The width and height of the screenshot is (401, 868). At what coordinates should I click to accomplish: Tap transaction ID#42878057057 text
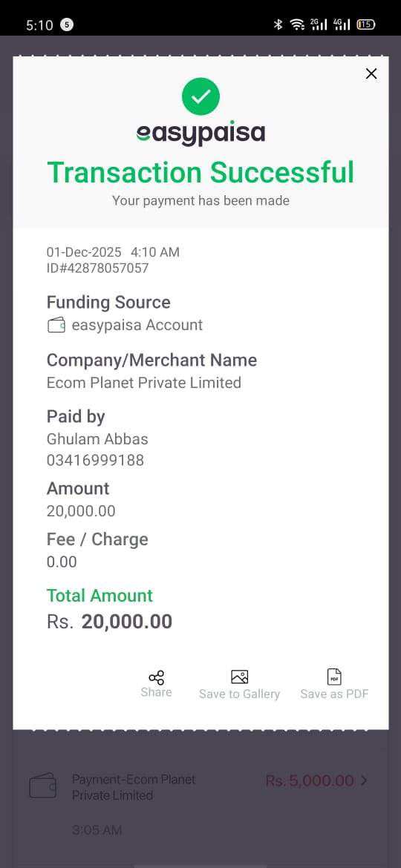point(97,269)
